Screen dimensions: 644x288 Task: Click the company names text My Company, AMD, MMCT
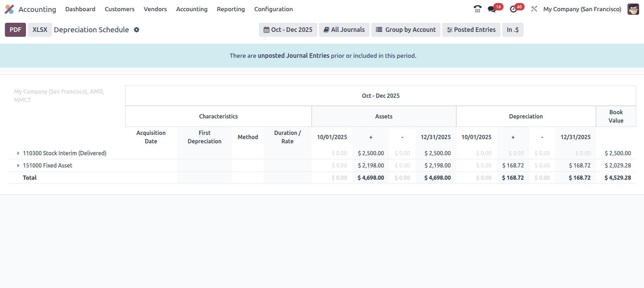59,96
